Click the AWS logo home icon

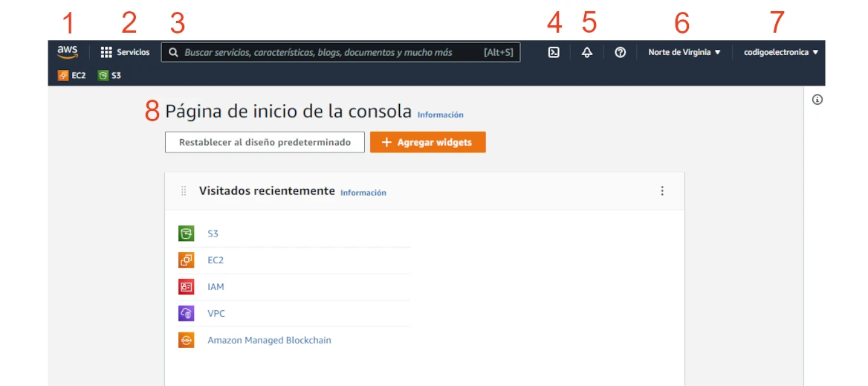(68, 52)
